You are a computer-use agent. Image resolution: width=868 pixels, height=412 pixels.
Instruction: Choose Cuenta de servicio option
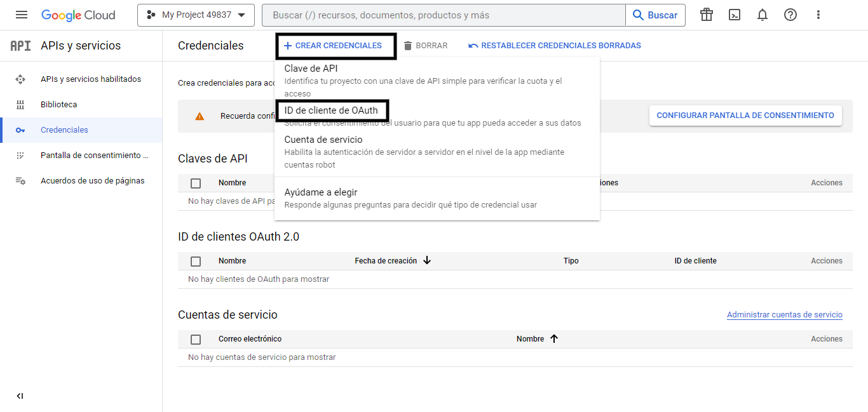point(437,152)
